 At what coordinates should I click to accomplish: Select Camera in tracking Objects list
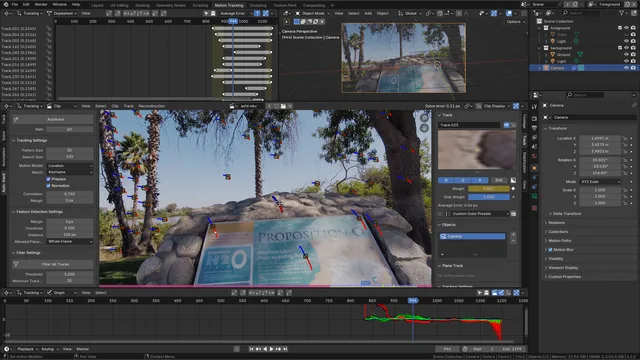coord(472,236)
